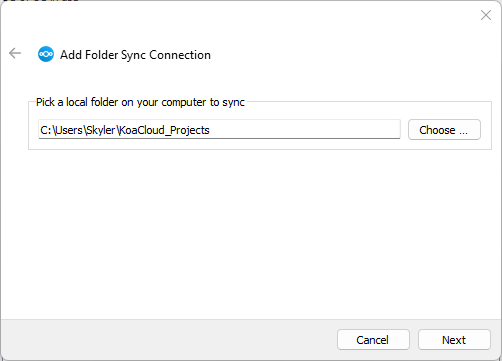The width and height of the screenshot is (502, 361).
Task: Close the Add Folder Sync Connection dialog
Action: click(486, 15)
